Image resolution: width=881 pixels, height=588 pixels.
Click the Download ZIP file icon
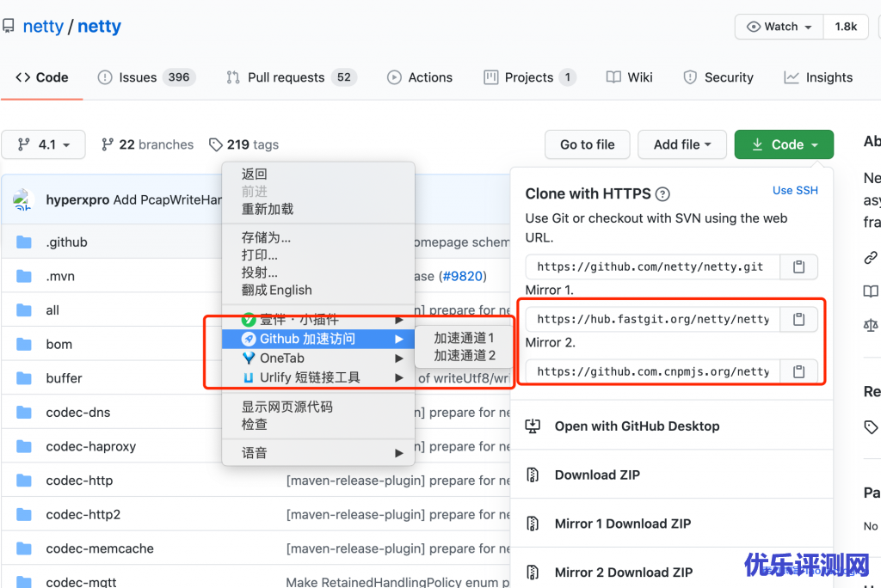(533, 475)
